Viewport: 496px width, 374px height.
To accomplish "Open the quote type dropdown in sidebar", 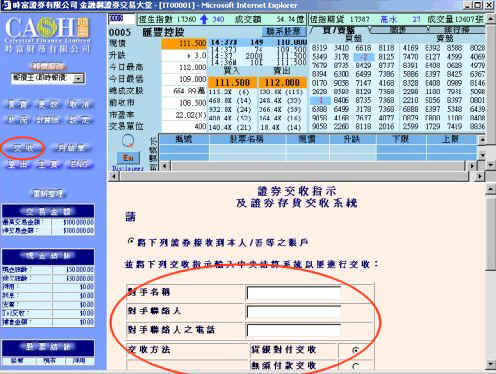I will [x=79, y=78].
